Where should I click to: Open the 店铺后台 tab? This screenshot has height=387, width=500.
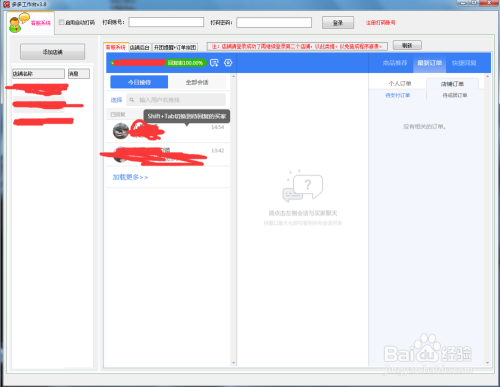click(x=139, y=47)
